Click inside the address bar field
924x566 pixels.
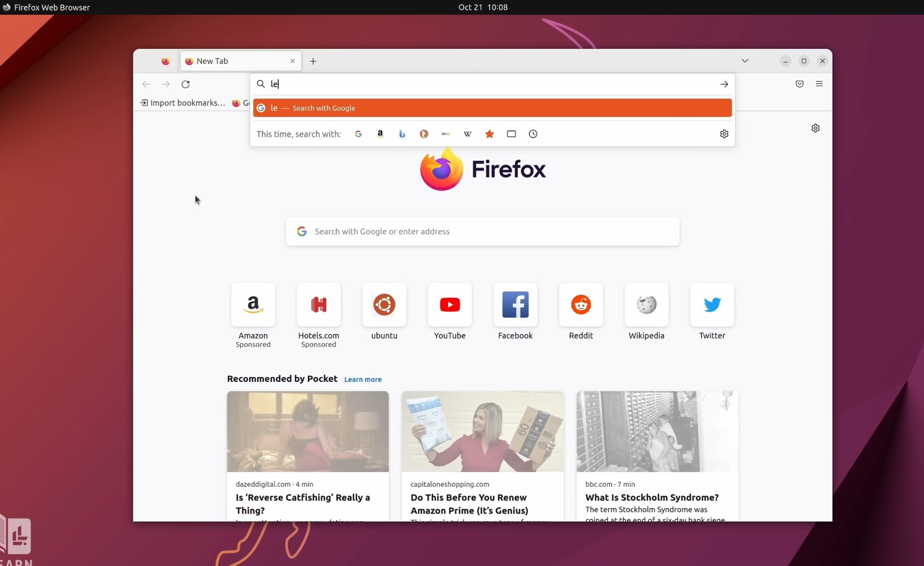point(492,84)
